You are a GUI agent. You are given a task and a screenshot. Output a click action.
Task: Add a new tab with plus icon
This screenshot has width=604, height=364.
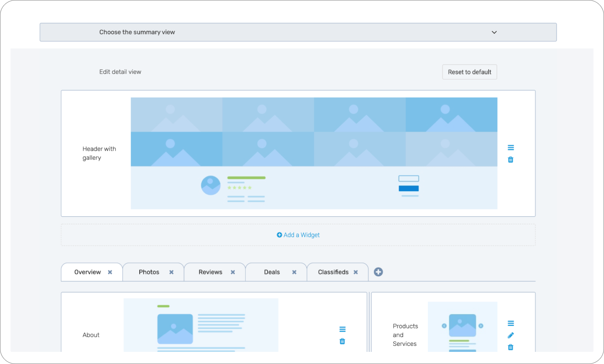point(378,272)
